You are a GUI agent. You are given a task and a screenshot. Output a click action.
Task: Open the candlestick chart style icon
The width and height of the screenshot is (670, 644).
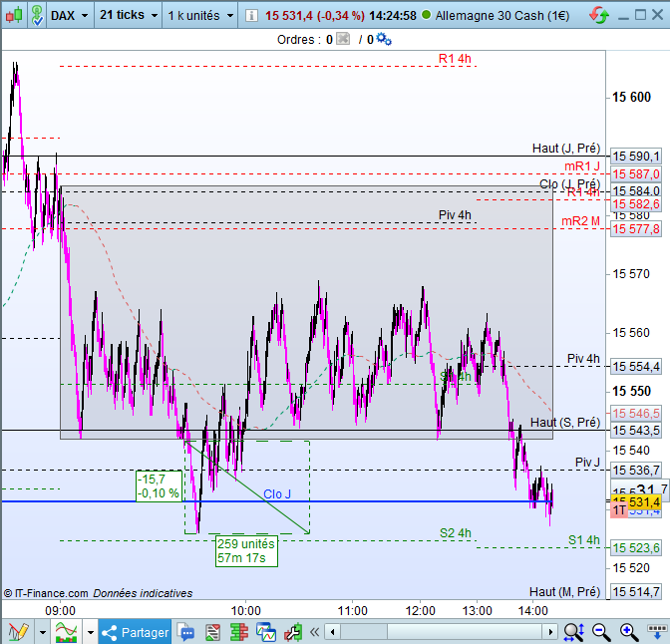[14, 15]
